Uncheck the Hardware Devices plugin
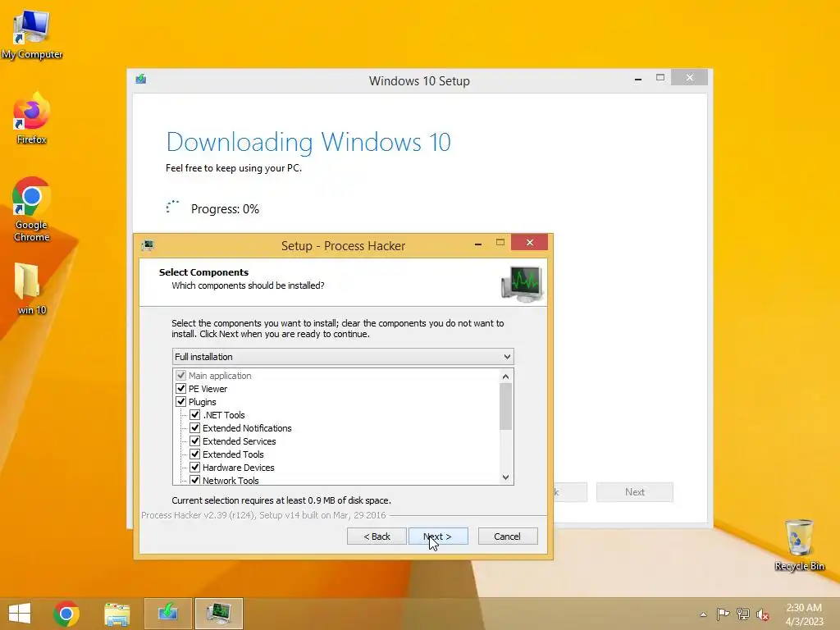This screenshot has height=630, width=840. [x=195, y=467]
